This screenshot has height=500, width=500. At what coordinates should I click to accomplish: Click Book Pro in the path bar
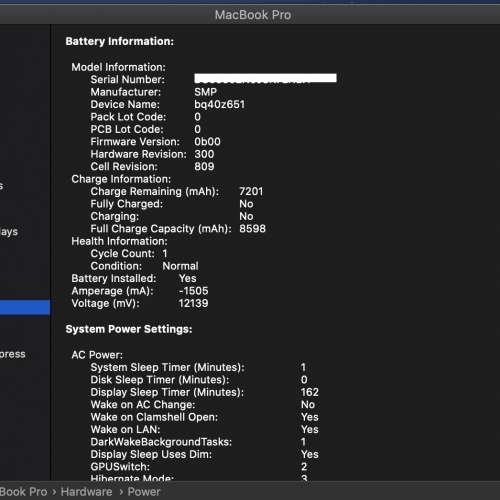click(23, 492)
